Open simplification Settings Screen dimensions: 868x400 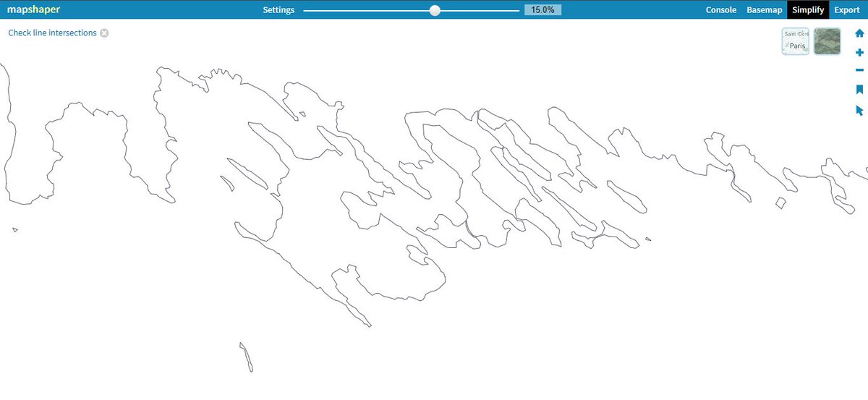tap(278, 10)
